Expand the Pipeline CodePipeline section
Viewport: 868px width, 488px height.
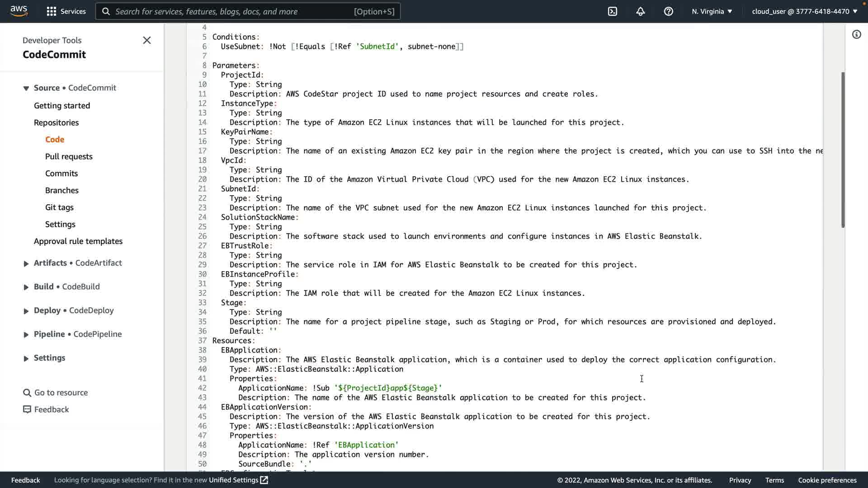26,334
